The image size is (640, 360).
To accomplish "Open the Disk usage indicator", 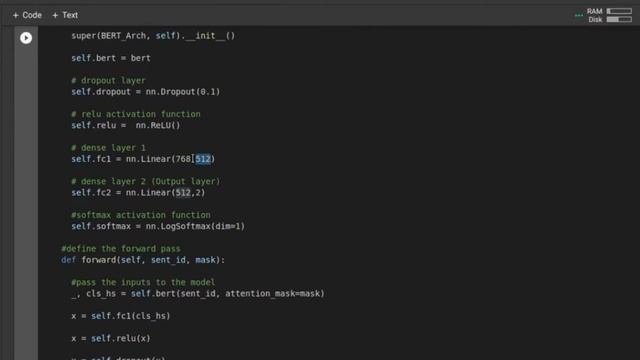I will point(610,19).
